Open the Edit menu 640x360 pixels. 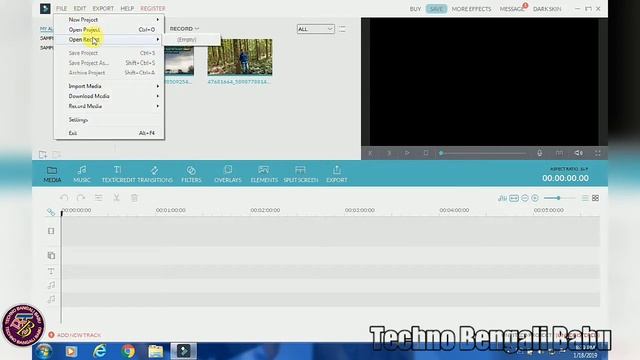tap(80, 9)
